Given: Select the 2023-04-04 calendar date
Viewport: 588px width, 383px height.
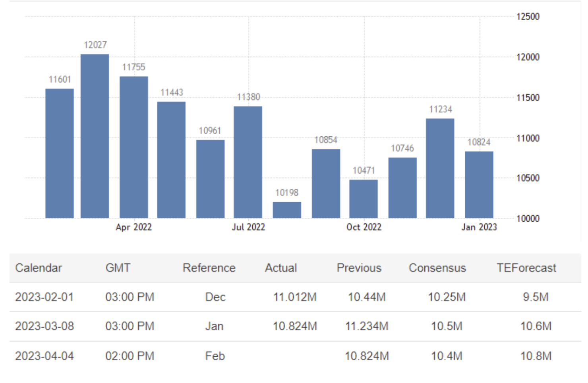Looking at the screenshot, I should [x=44, y=356].
